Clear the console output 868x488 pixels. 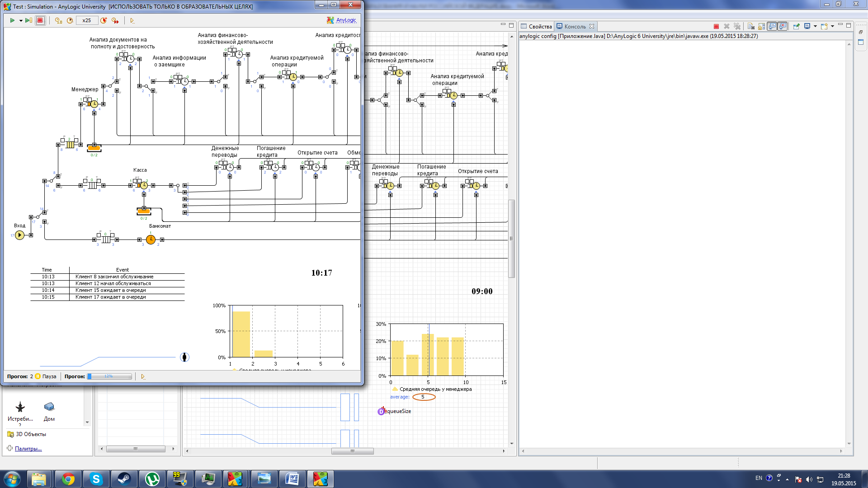coord(750,26)
